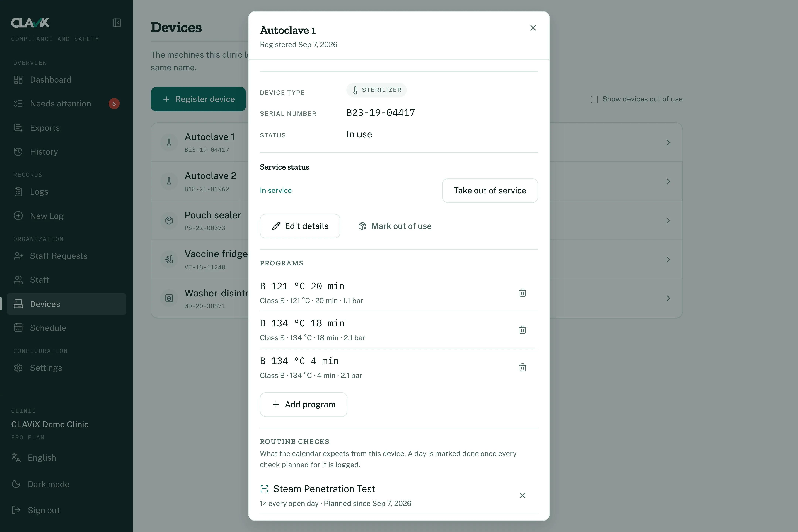
Task: Click Take out of service button
Action: point(490,191)
